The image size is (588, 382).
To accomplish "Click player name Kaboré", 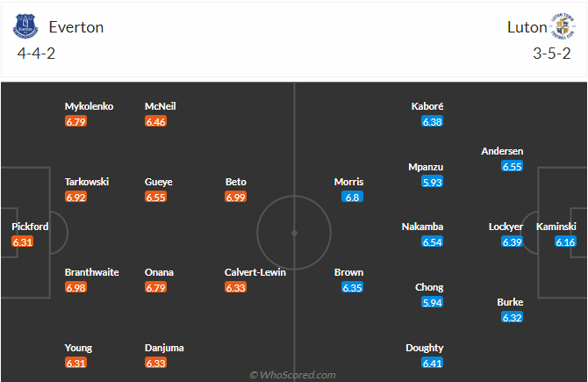I will click(x=427, y=106).
